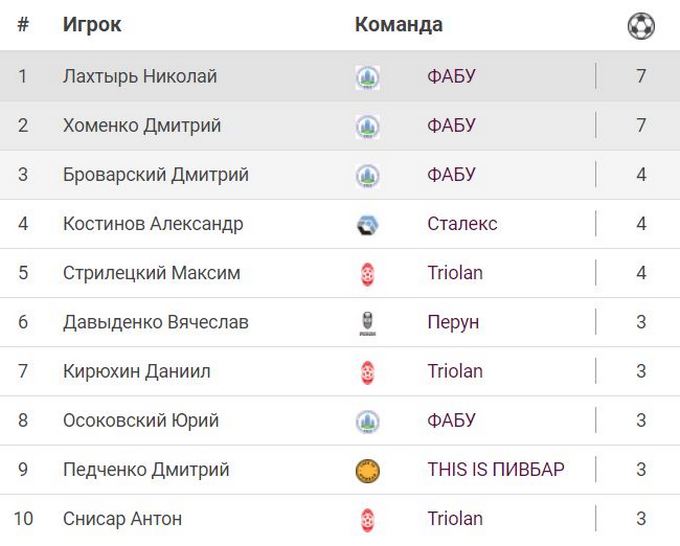Click Сталекс team logo icon

pyautogui.click(x=368, y=224)
